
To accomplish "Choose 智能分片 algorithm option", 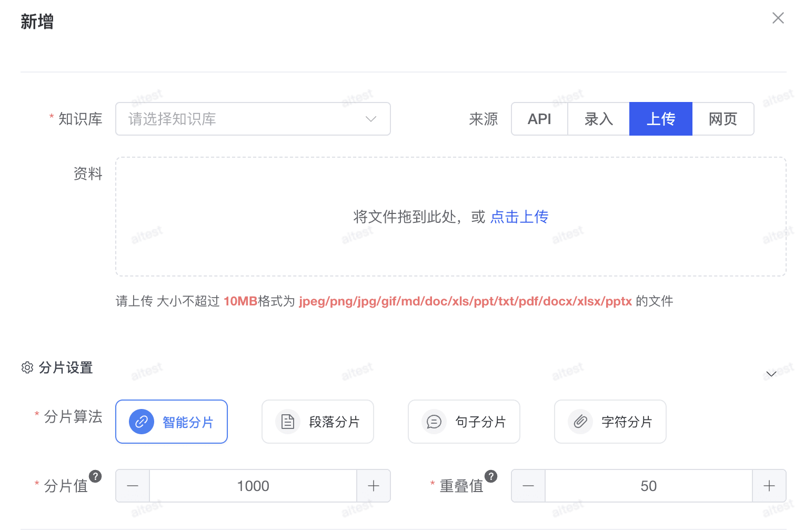I will (x=172, y=422).
